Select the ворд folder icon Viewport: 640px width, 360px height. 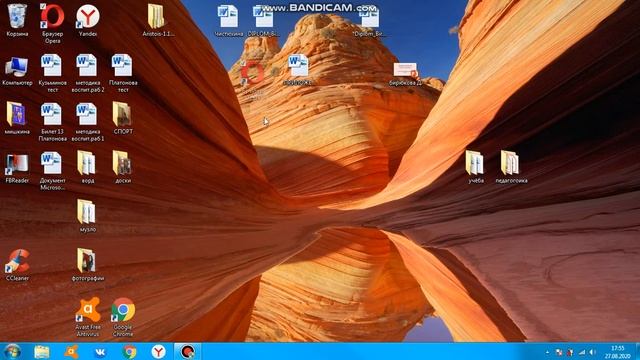click(x=87, y=167)
